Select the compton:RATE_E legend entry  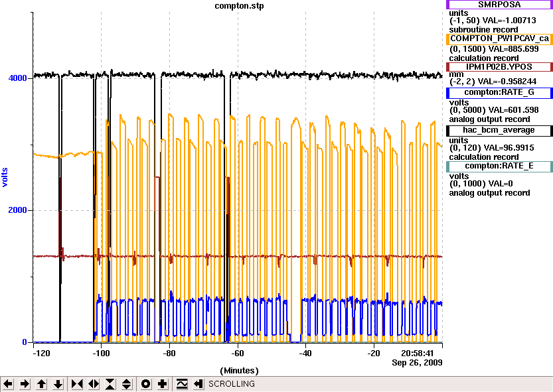[499, 166]
